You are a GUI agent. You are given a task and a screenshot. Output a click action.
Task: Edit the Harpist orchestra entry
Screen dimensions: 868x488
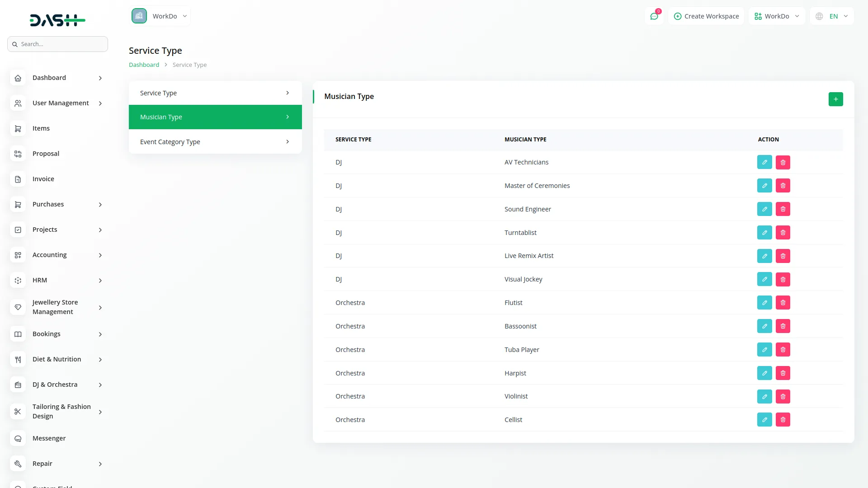[x=764, y=373]
